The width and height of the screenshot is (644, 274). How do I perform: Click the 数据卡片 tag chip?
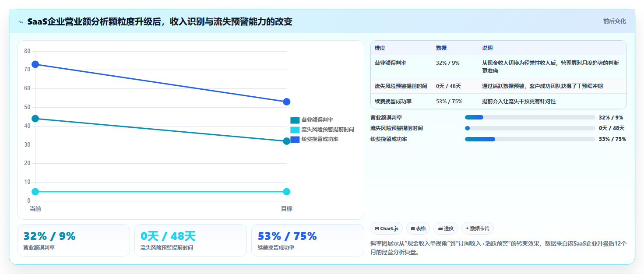478,228
